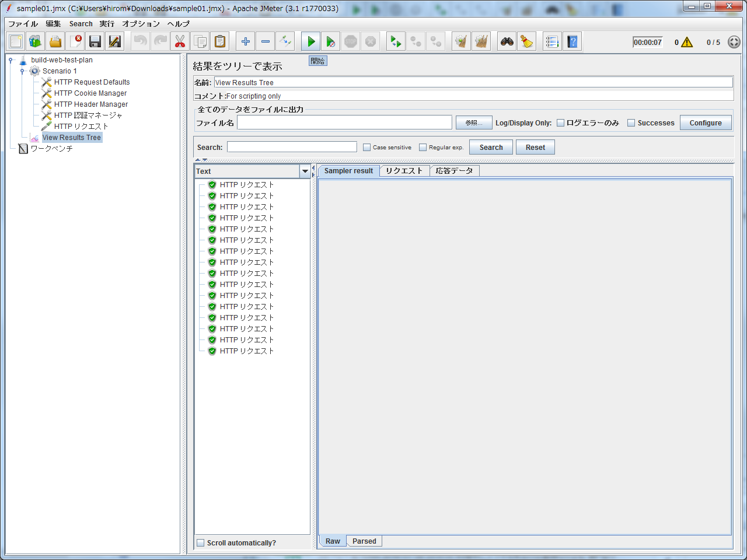
Task: Open the ヘルプ menu
Action: (x=179, y=24)
